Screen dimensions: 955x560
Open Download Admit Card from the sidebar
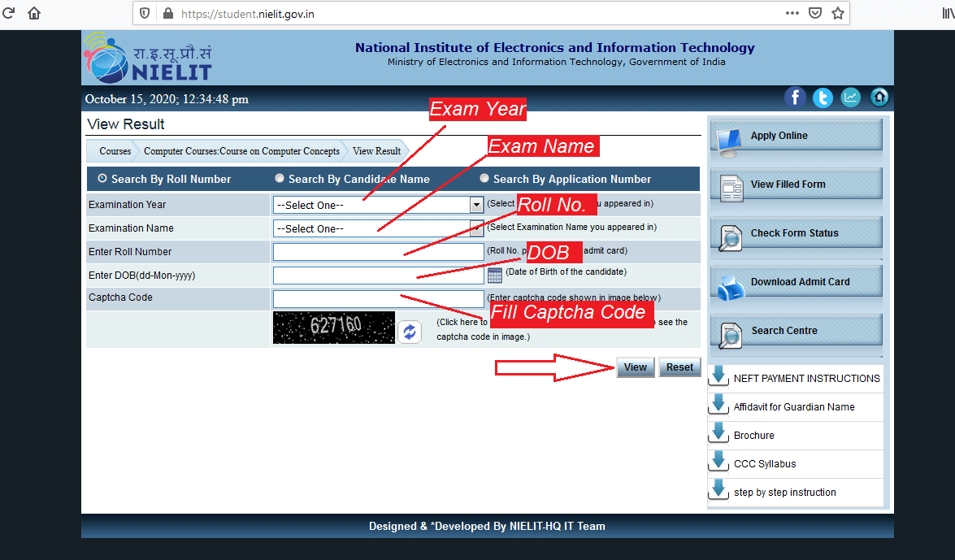(729, 283)
